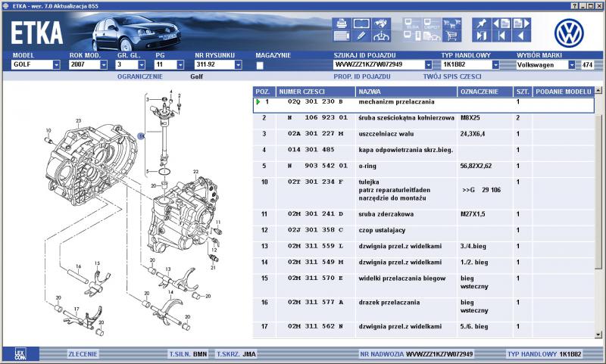This screenshot has width=606, height=364.
Task: Click the SZT. column header
Action: [523, 92]
